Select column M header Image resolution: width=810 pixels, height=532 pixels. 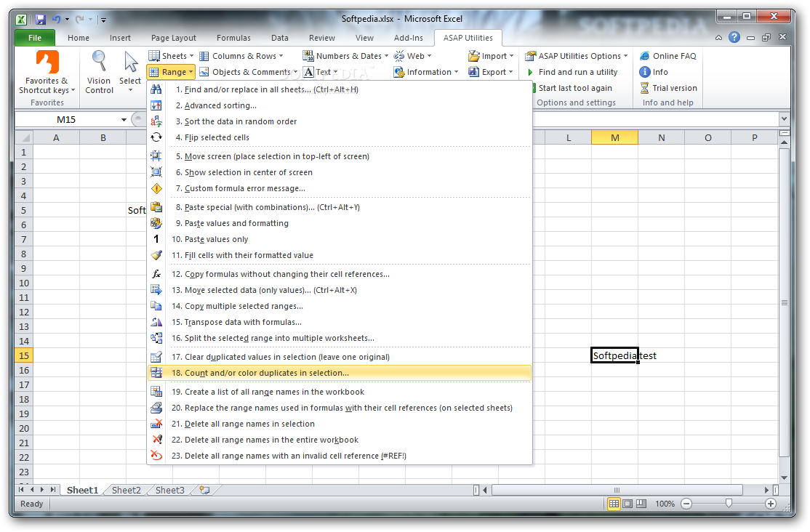pyautogui.click(x=614, y=138)
